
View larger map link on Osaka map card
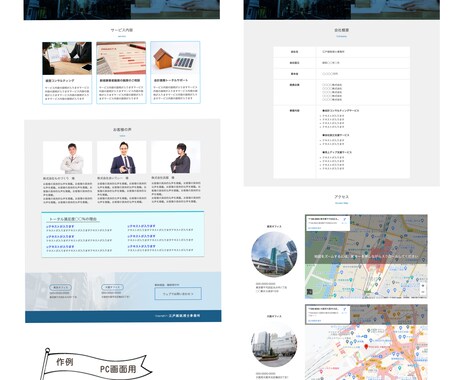(314, 321)
